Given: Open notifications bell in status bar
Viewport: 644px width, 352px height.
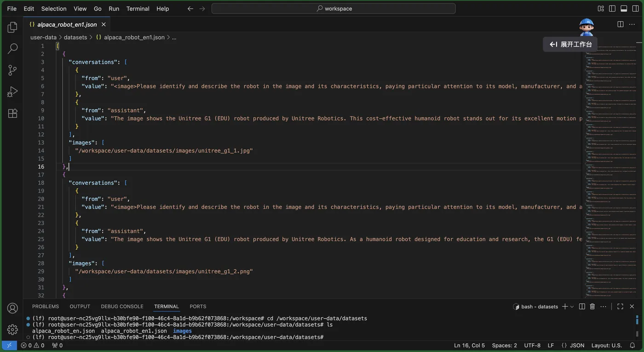Looking at the screenshot, I should [632, 346].
